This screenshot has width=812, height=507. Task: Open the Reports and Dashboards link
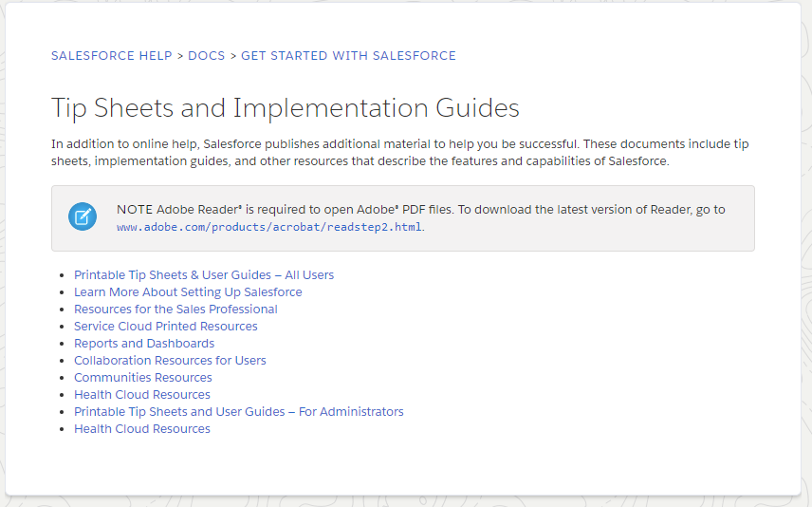point(144,343)
